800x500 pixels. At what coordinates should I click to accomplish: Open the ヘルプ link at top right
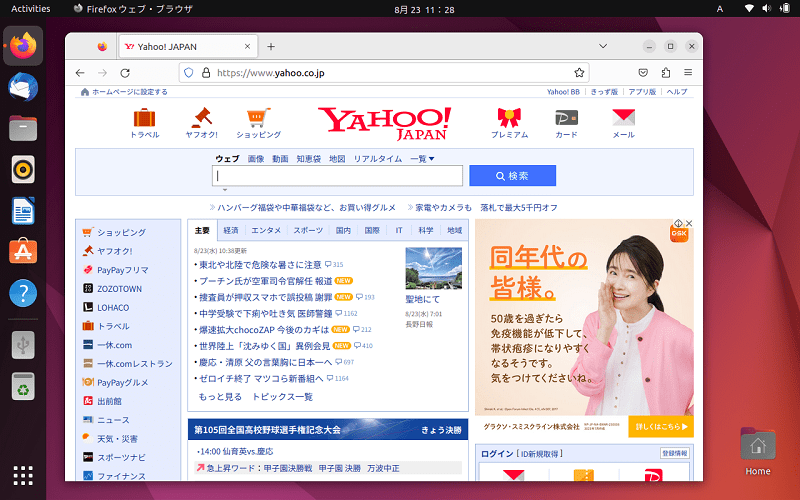677,92
